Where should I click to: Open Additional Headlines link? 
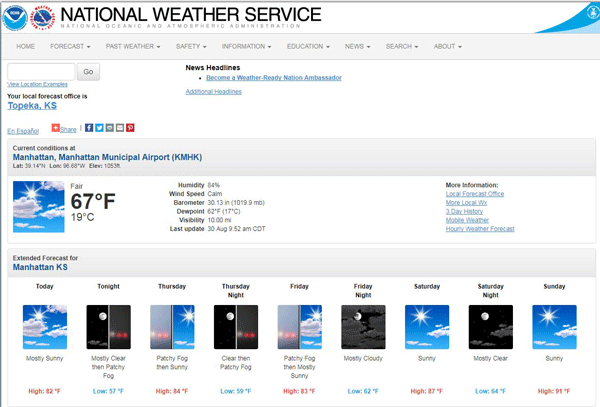coord(214,92)
